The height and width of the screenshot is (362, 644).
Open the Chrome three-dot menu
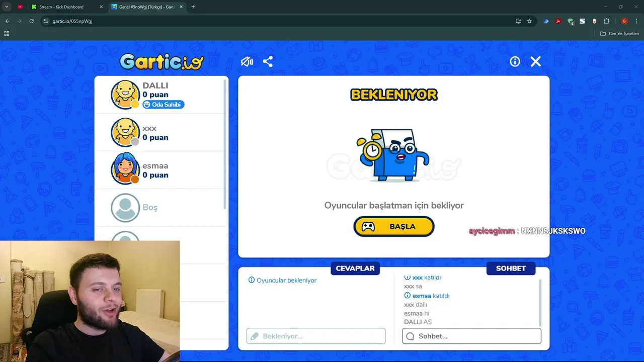pos(637,21)
